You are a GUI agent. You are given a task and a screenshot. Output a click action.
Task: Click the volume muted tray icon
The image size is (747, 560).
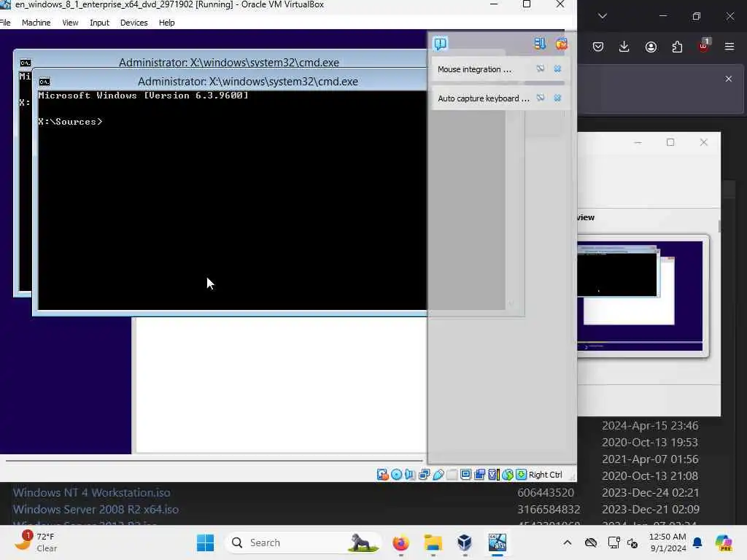[632, 542]
